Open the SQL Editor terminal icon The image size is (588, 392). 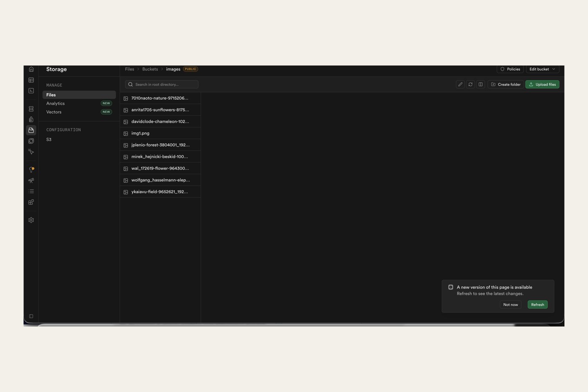point(31,91)
